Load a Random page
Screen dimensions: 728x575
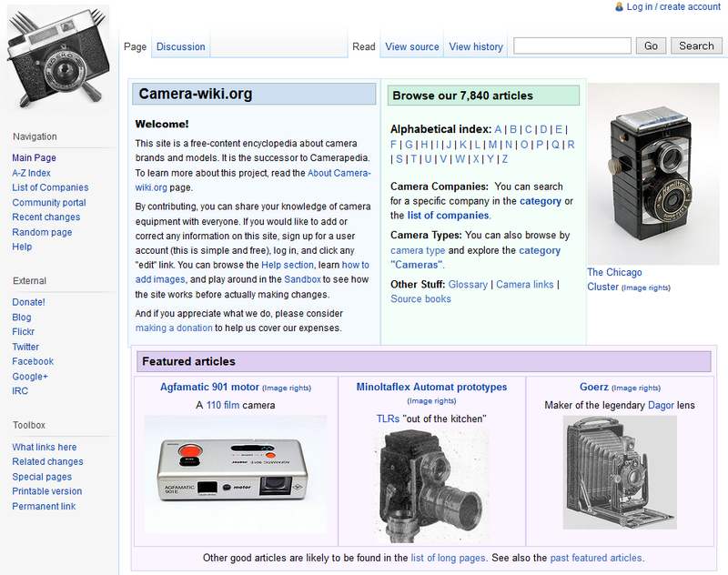[42, 232]
